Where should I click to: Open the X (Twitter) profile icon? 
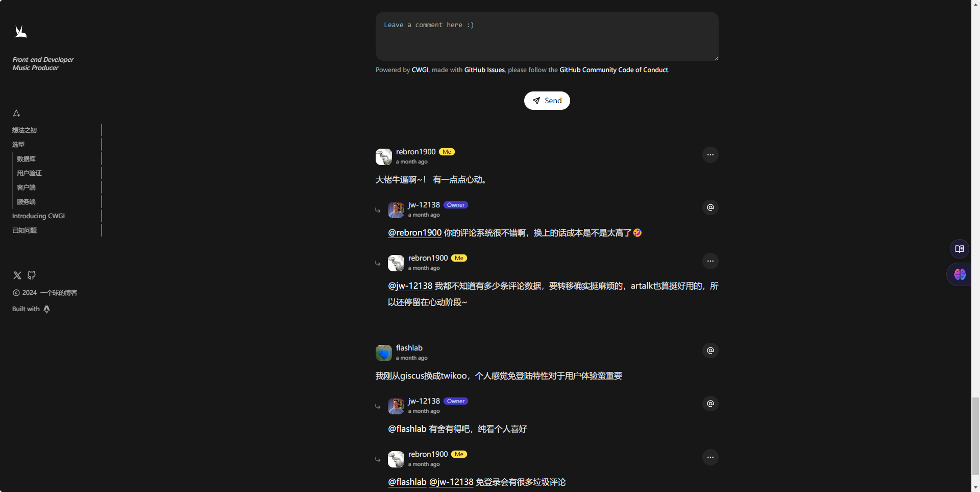(x=17, y=275)
